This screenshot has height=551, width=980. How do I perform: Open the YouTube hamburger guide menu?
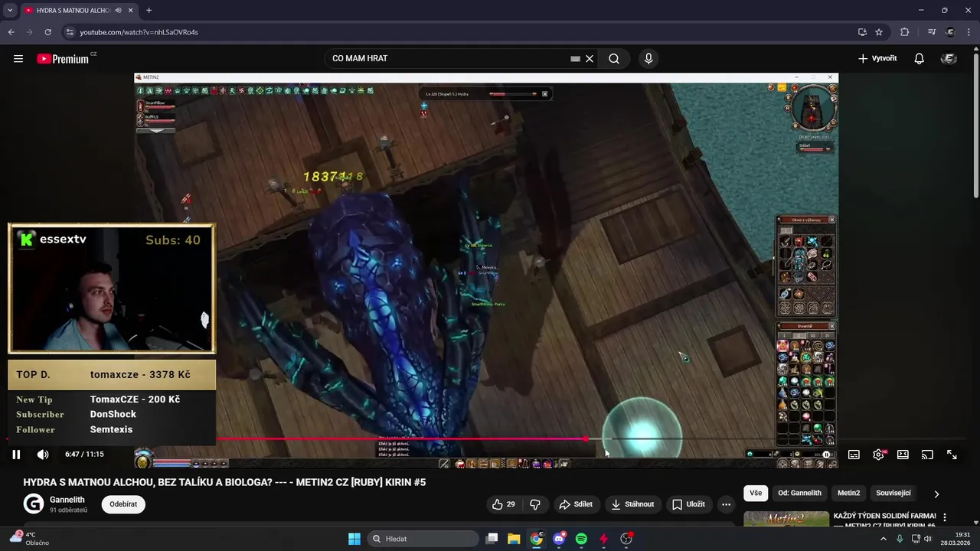pos(18,59)
